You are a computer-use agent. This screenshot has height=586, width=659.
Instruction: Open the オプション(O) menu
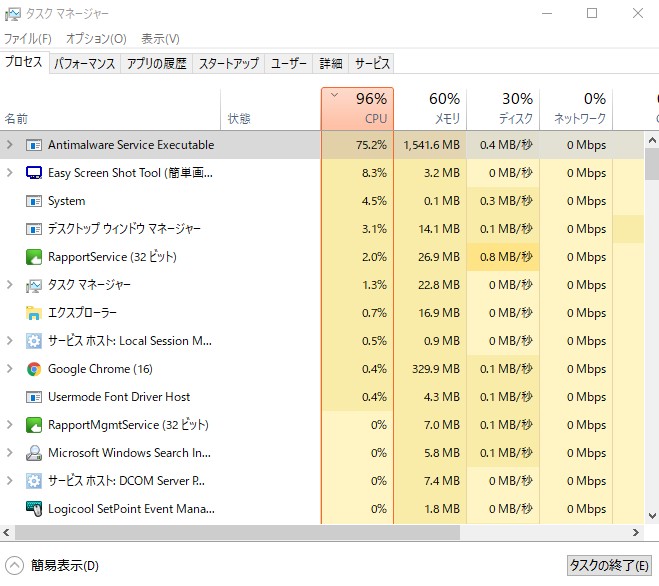(x=96, y=39)
